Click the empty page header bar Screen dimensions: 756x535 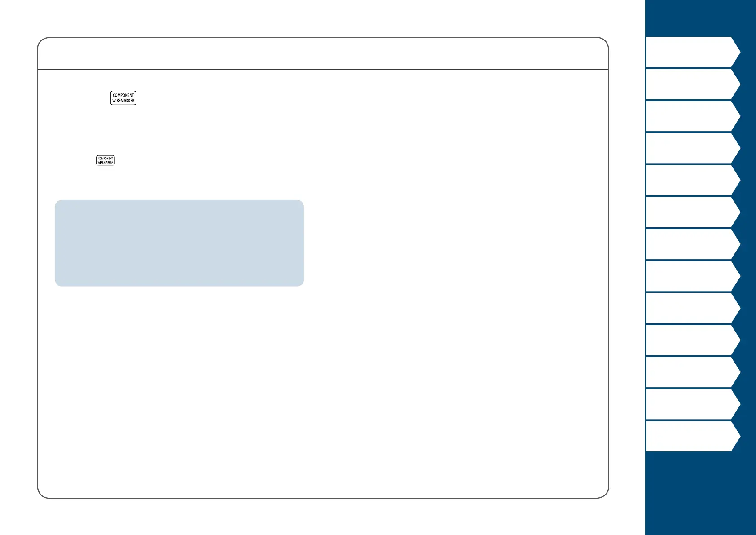pos(323,53)
